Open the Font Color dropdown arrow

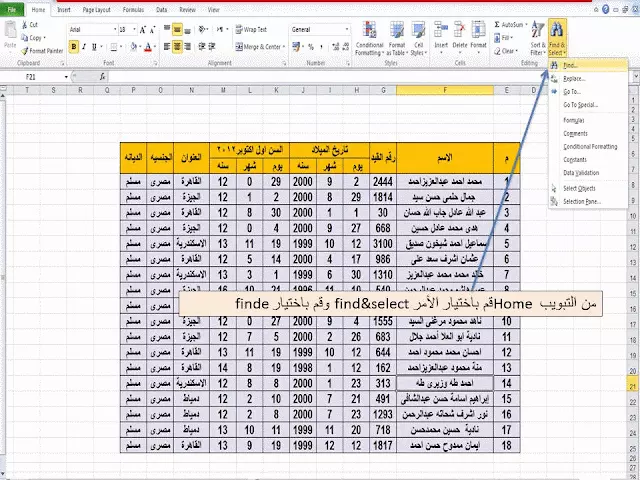point(155,47)
